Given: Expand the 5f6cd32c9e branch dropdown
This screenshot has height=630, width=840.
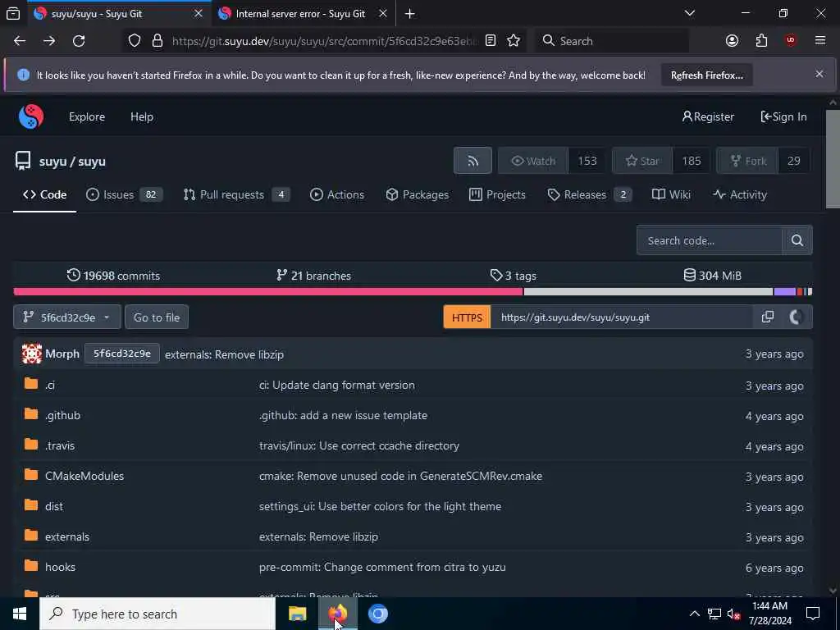Looking at the screenshot, I should pyautogui.click(x=67, y=317).
